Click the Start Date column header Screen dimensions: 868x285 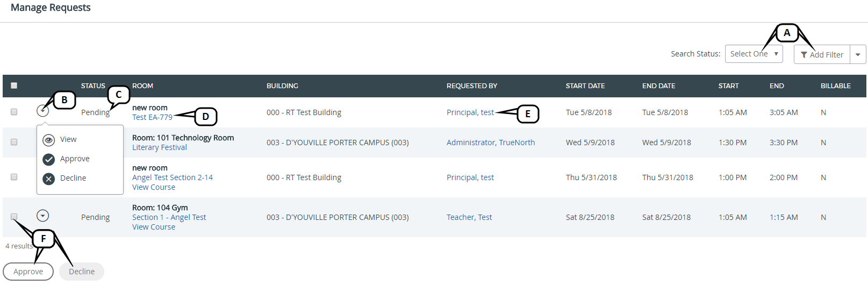(x=585, y=86)
